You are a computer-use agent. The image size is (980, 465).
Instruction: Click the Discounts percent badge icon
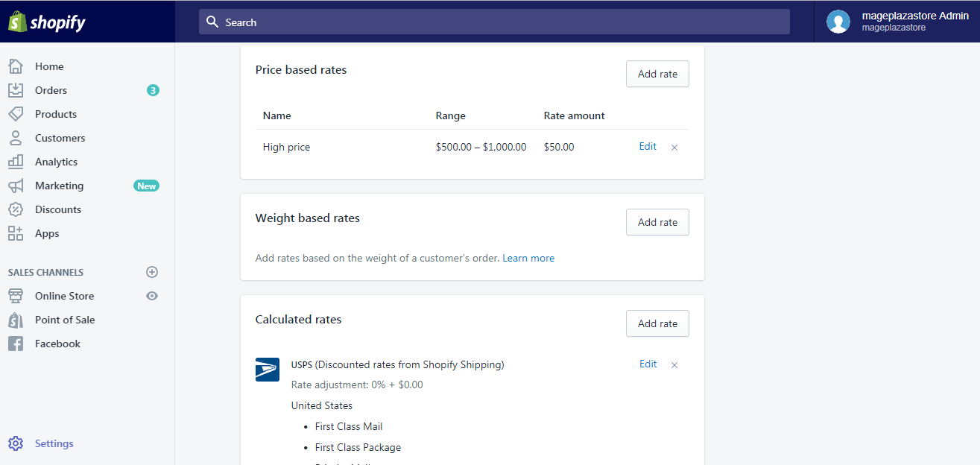click(x=16, y=209)
